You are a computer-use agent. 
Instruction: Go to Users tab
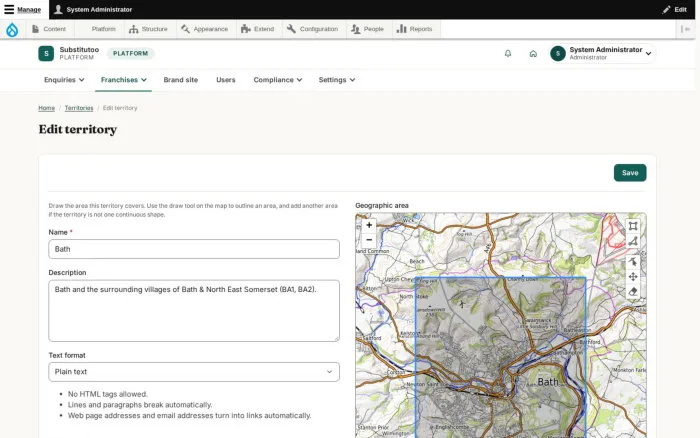(225, 80)
